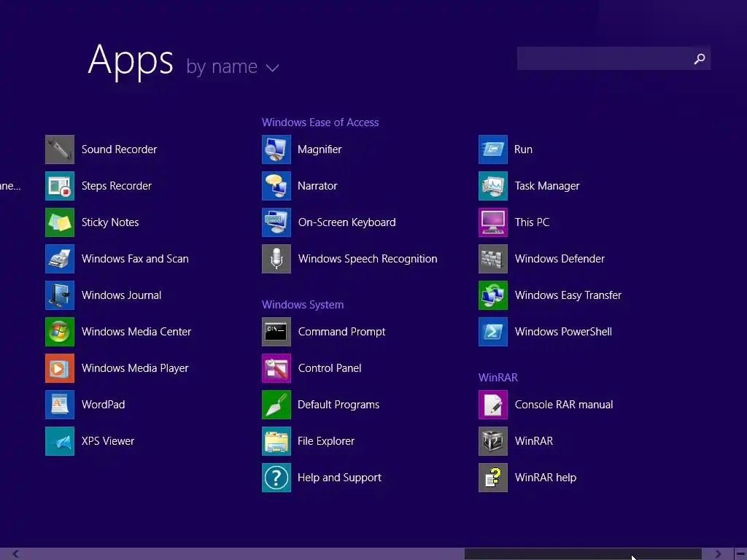This screenshot has width=747, height=560.
Task: Click the 'Windows PowerShell' label
Action: (x=563, y=332)
